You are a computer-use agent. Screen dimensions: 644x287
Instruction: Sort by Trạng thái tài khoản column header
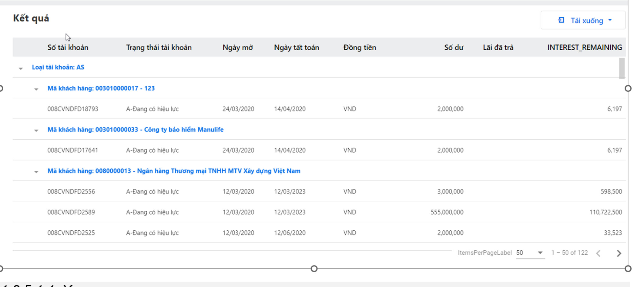coord(159,48)
